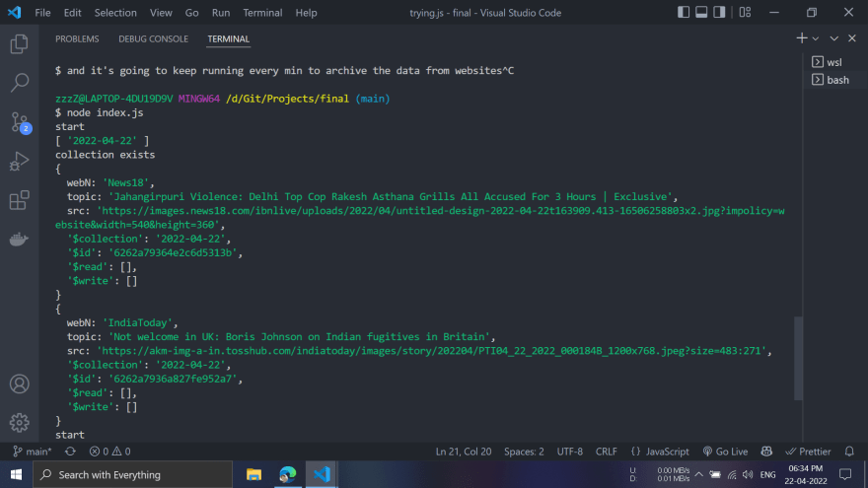Select the TERMINAL tab

pyautogui.click(x=228, y=38)
